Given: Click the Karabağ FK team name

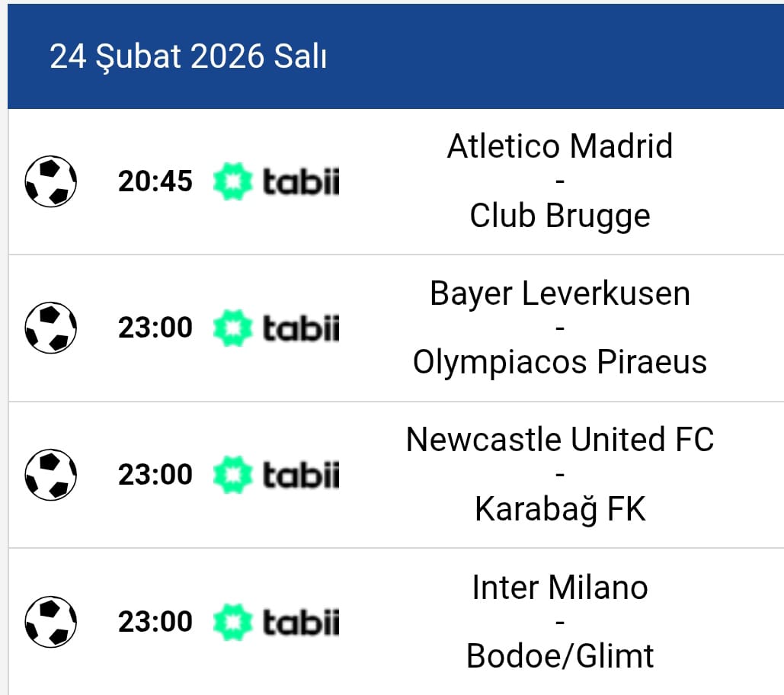Looking at the screenshot, I should point(560,509).
